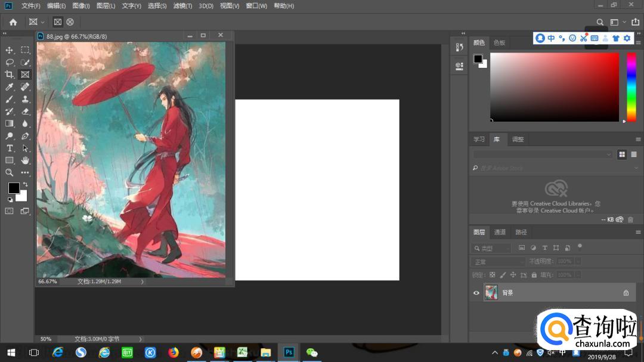Toggle adjustment layer filter in Layers panel
The height and width of the screenshot is (362, 644).
click(533, 247)
